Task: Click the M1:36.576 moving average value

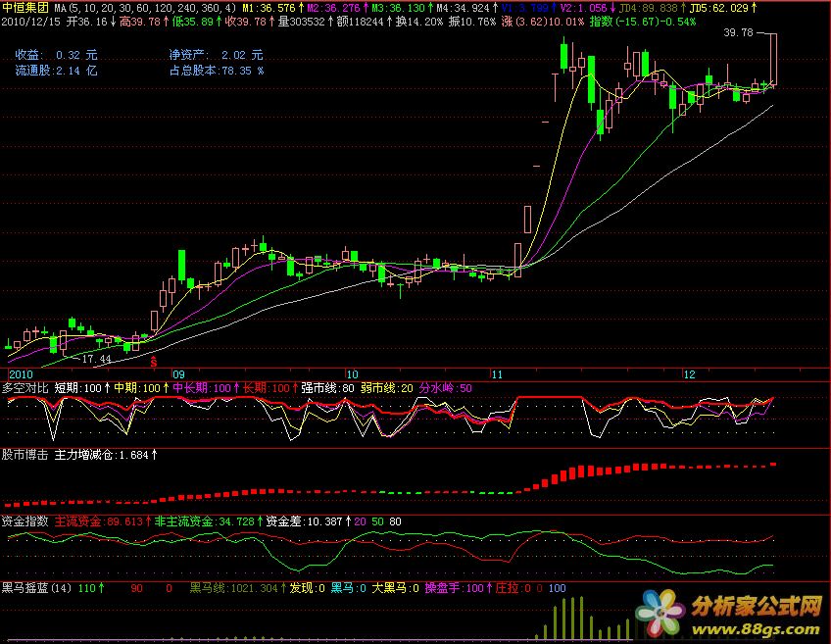Action: tap(273, 8)
